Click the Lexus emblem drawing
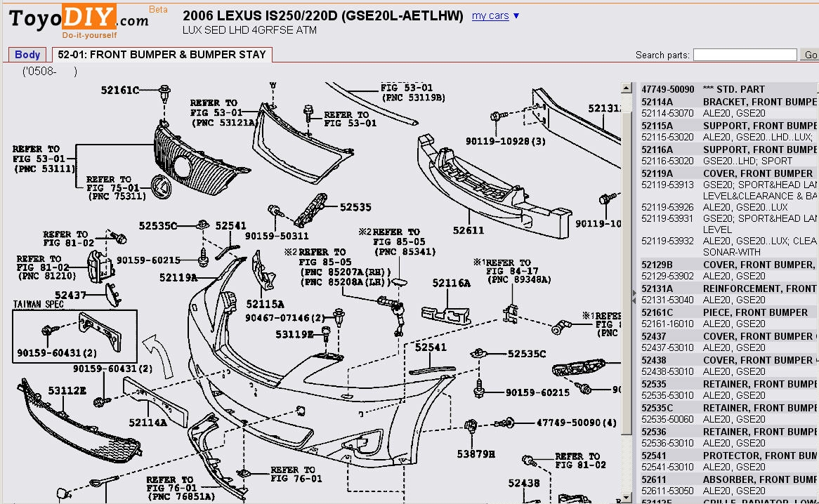The height and width of the screenshot is (504, 819). point(161,186)
